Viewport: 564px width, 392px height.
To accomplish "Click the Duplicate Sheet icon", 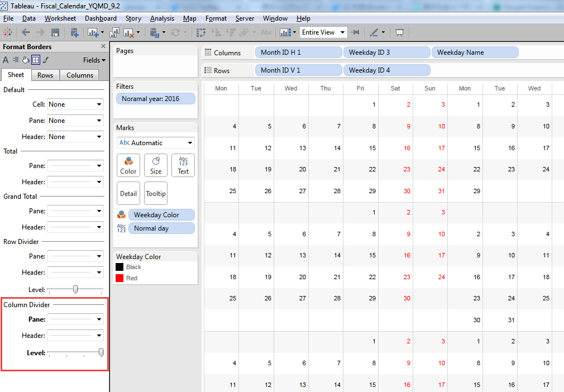I will tap(114, 33).
